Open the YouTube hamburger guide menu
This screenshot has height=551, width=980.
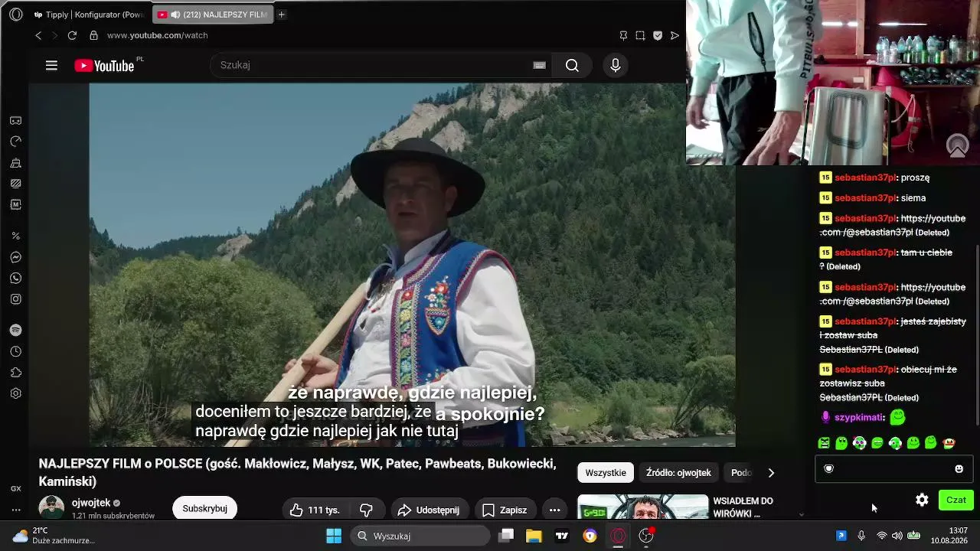coord(51,66)
